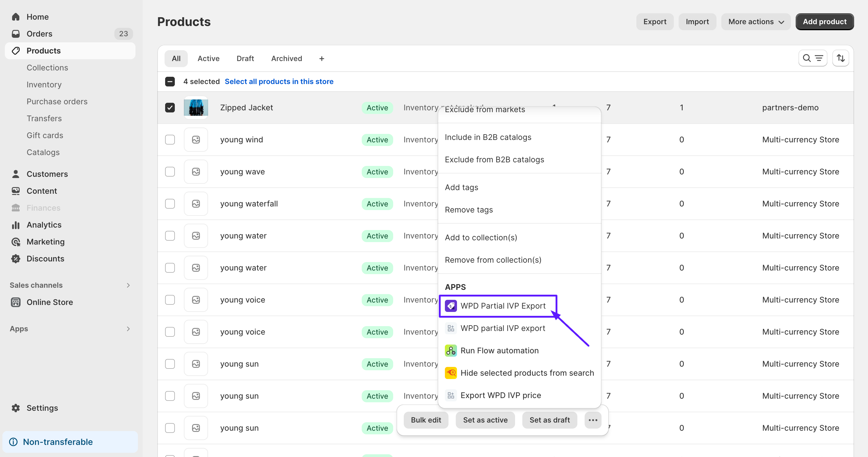Expand the Apps section chevron
This screenshot has width=868, height=457.
pos(128,329)
